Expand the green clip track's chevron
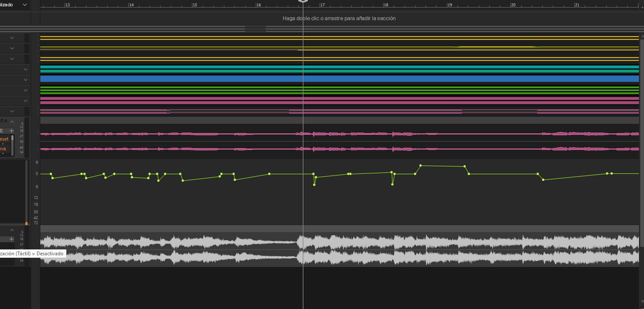Image resolution: width=644 pixels, height=309 pixels. tap(26, 90)
